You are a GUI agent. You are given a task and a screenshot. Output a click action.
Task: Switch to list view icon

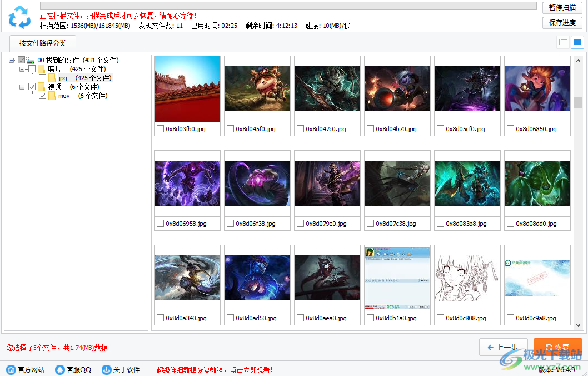[x=562, y=42]
